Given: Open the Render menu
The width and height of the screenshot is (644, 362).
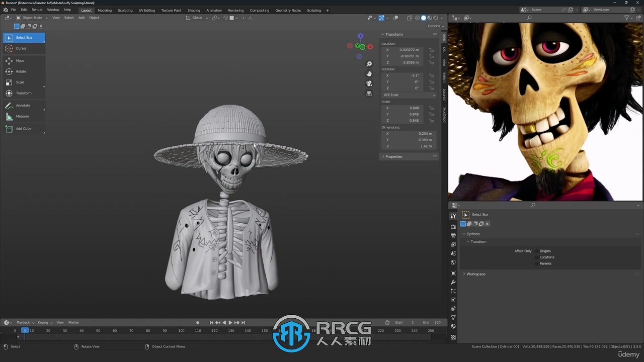Looking at the screenshot, I should [37, 10].
